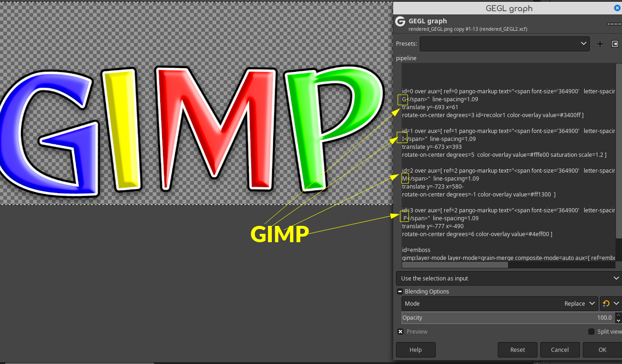Click the 'id=emboss' line

pos(416,250)
